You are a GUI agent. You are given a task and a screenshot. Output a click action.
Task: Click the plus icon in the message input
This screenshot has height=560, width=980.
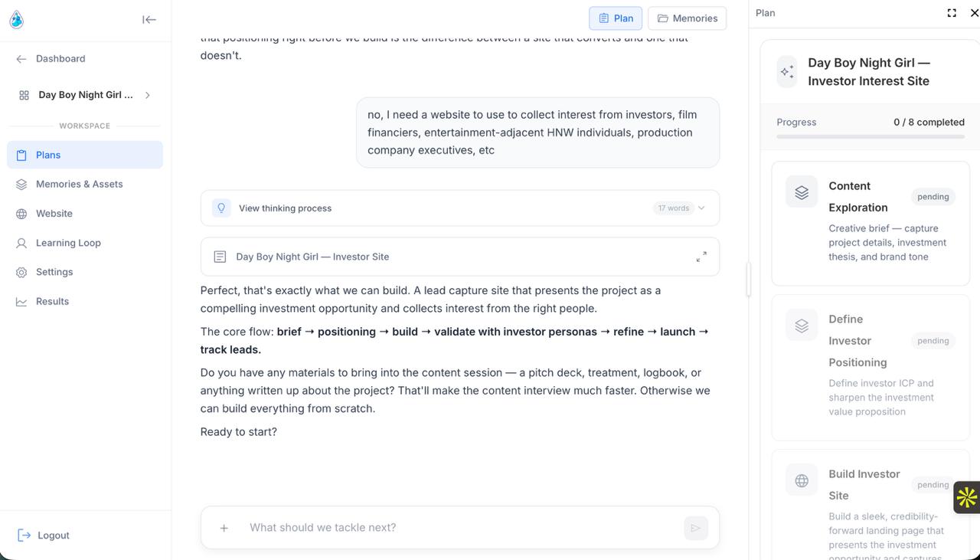pyautogui.click(x=224, y=528)
